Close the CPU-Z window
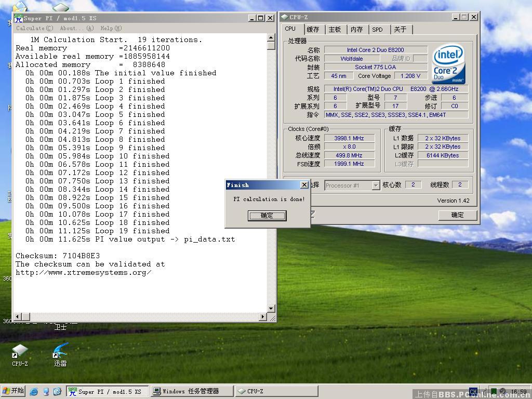The width and height of the screenshot is (532, 399). point(474,17)
